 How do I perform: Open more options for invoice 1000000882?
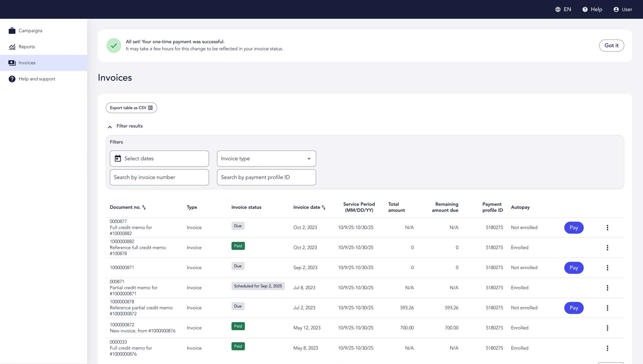607,248
